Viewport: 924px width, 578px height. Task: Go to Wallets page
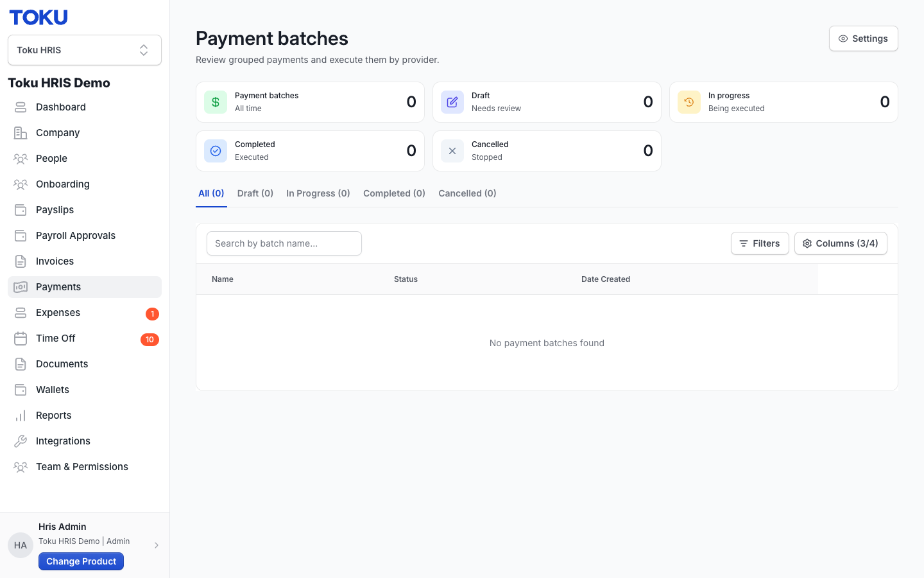coord(85,390)
